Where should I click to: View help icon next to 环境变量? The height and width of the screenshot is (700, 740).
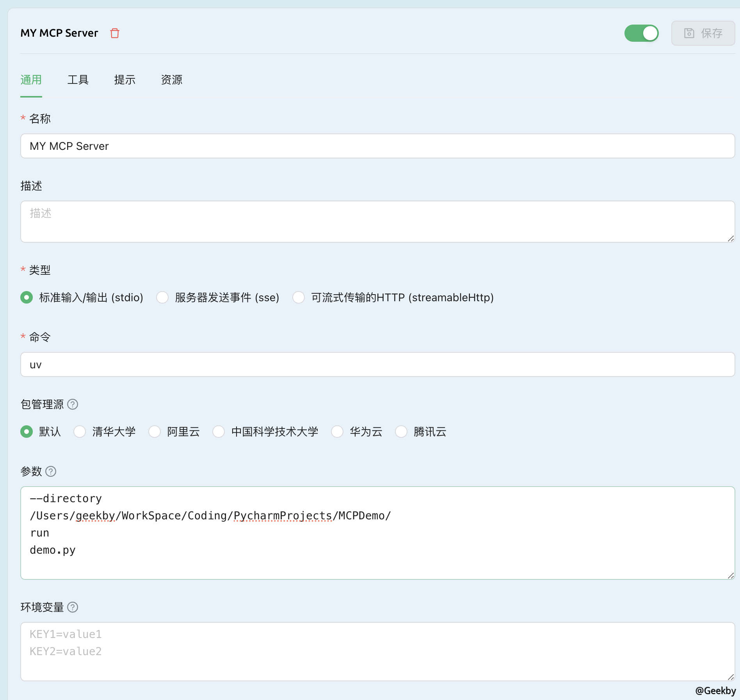[73, 607]
